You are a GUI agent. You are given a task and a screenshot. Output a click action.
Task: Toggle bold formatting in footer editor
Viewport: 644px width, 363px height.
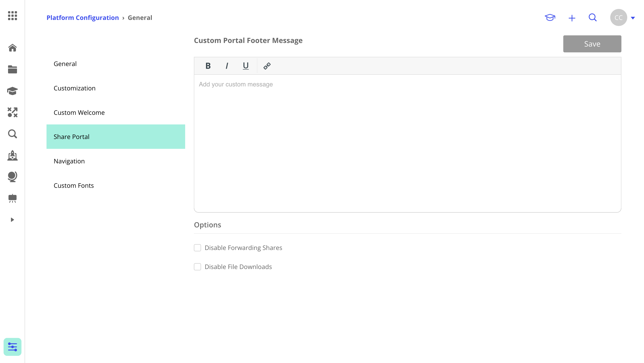[x=208, y=66]
